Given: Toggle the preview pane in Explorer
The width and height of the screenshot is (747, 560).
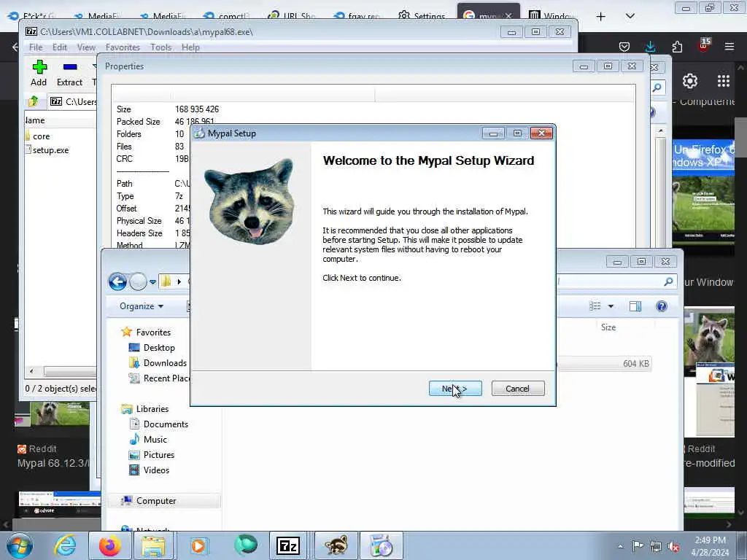Looking at the screenshot, I should (x=635, y=306).
